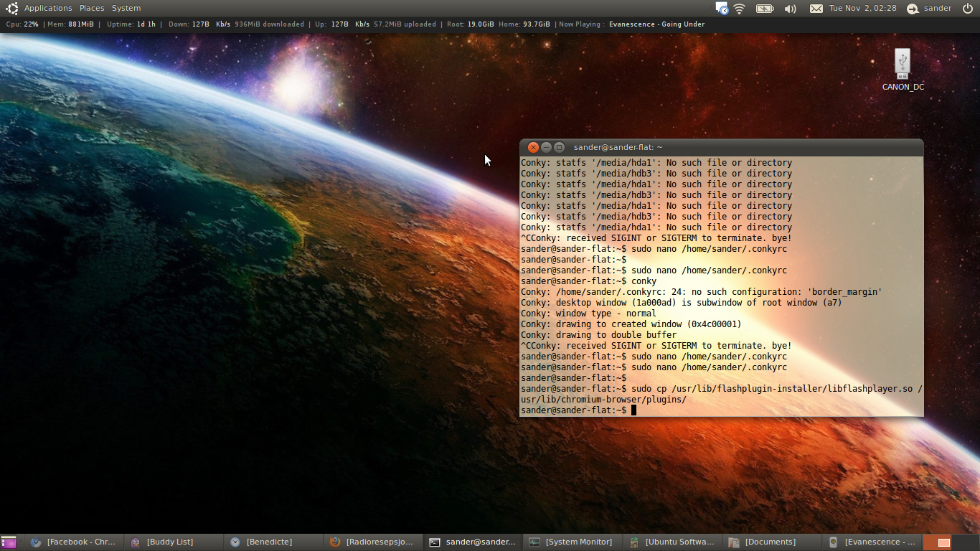
Task: Maximize the terminal window
Action: [559, 147]
